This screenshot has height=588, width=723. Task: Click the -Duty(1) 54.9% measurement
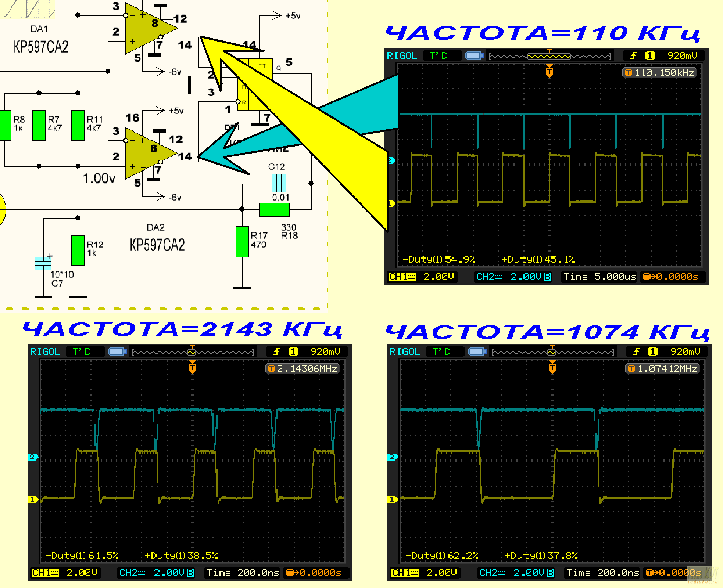click(x=439, y=259)
